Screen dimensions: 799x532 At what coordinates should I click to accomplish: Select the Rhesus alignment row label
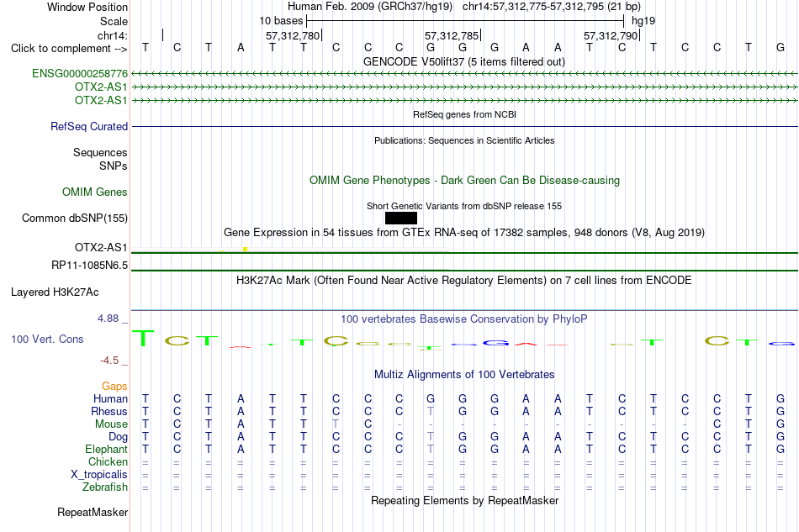tap(109, 411)
